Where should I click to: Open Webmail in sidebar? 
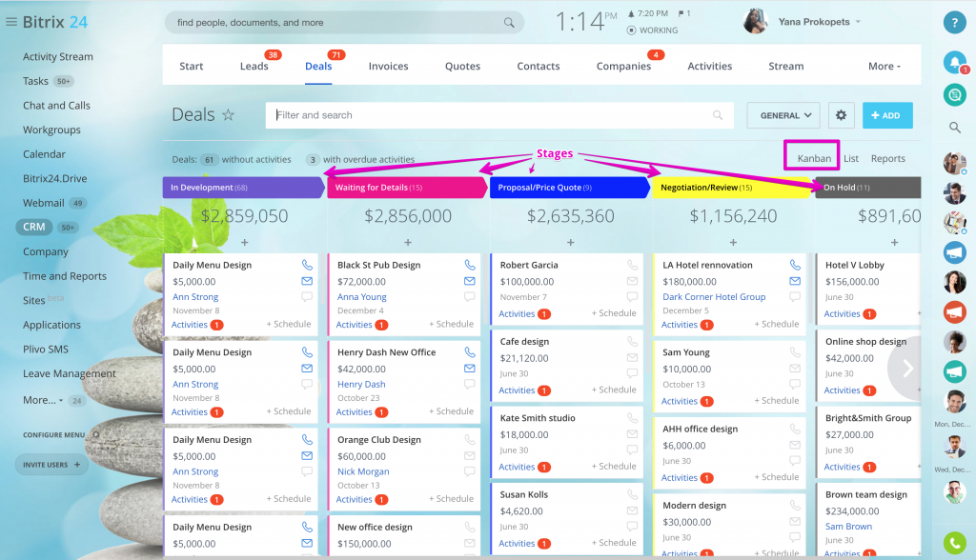click(44, 203)
